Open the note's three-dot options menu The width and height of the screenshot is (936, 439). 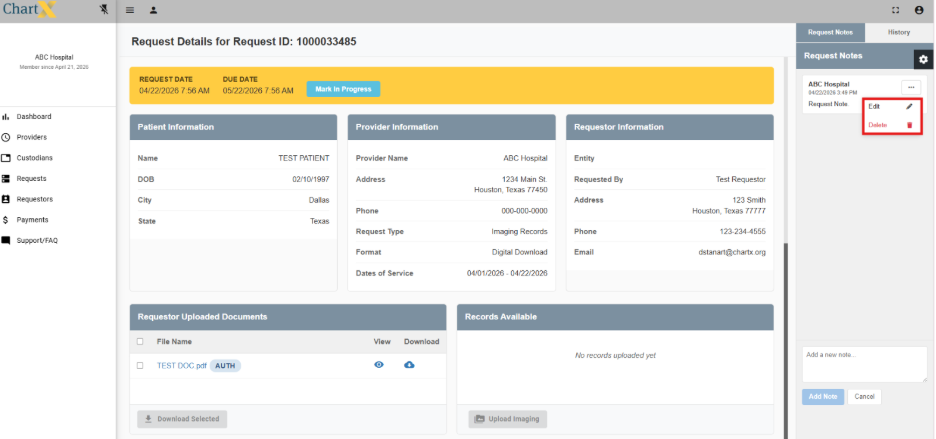tap(911, 87)
